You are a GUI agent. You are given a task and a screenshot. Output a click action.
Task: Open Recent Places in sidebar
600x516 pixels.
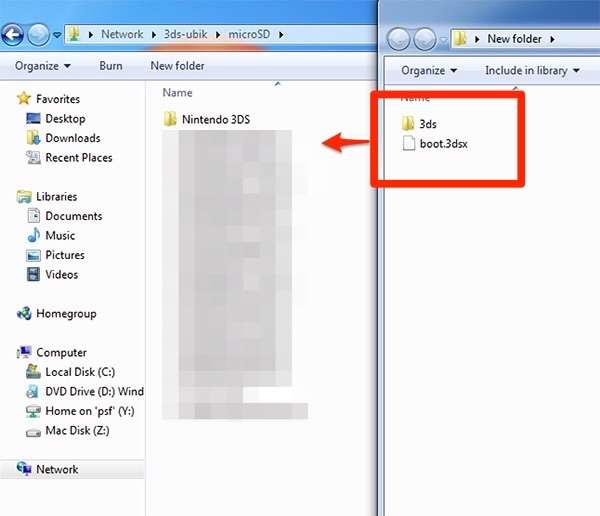(79, 158)
